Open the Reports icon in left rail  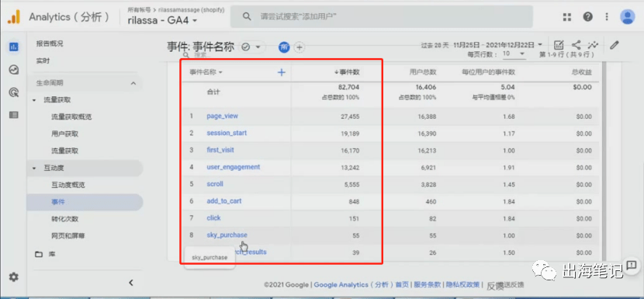point(14,47)
